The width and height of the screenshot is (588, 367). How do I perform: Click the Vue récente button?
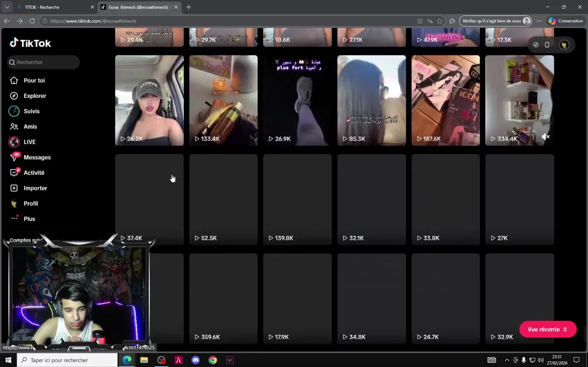coord(548,329)
